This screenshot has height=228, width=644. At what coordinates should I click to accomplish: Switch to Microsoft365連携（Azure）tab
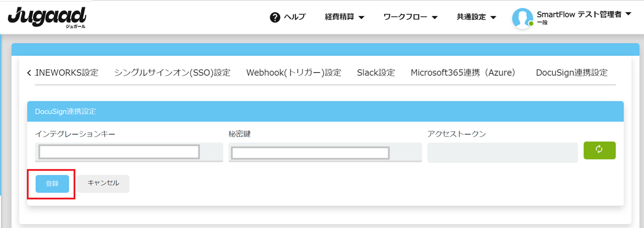(463, 73)
